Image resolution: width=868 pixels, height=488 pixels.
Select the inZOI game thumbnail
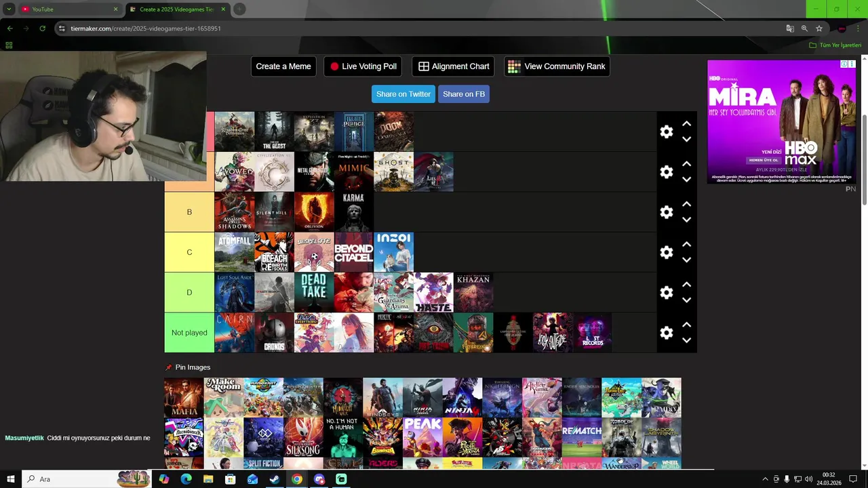[393, 252]
